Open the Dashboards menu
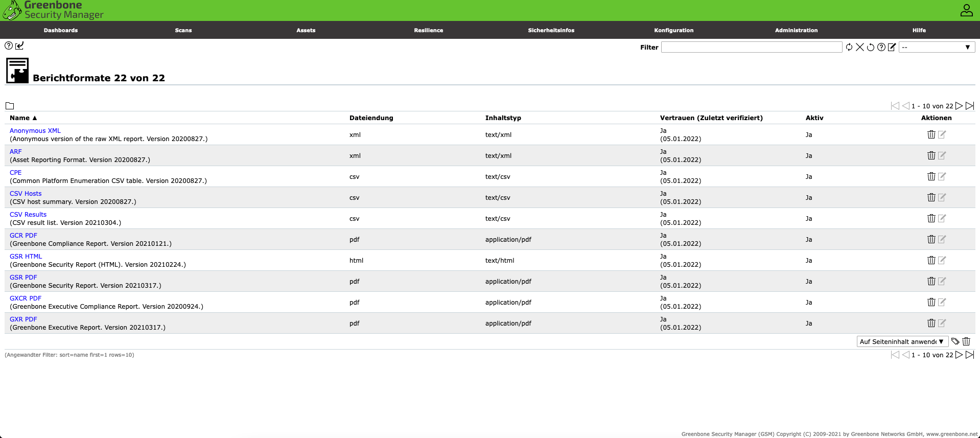The height and width of the screenshot is (438, 980). coord(61,30)
